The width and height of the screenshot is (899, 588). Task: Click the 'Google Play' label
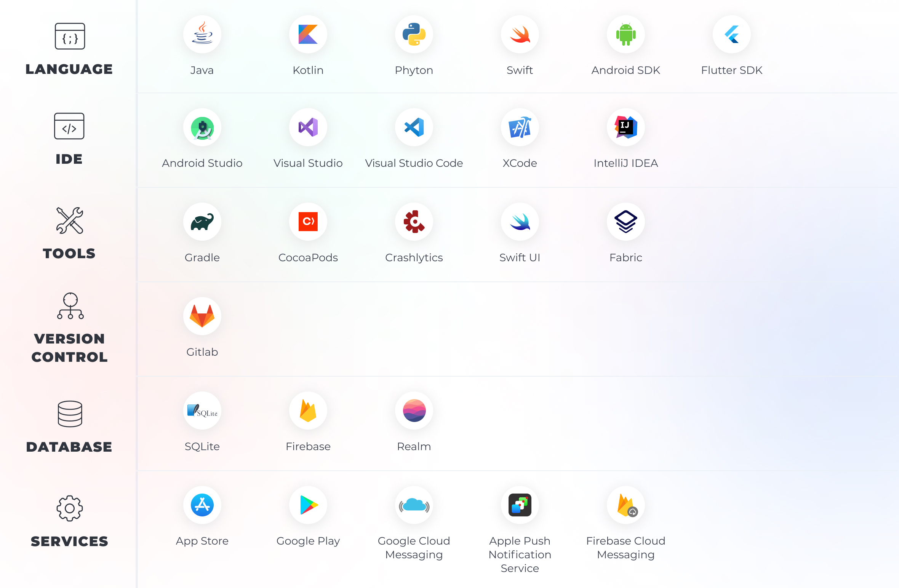[308, 542]
